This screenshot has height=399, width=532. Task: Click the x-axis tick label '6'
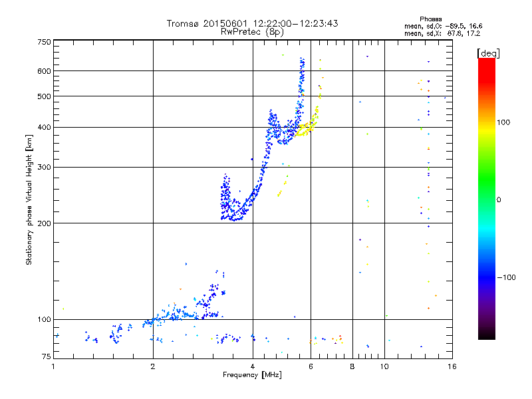[311, 366]
